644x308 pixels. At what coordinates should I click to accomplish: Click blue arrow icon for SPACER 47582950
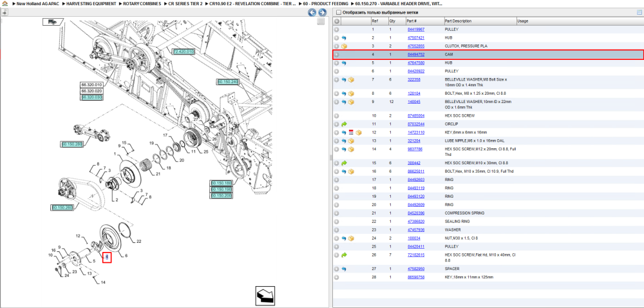344,269
